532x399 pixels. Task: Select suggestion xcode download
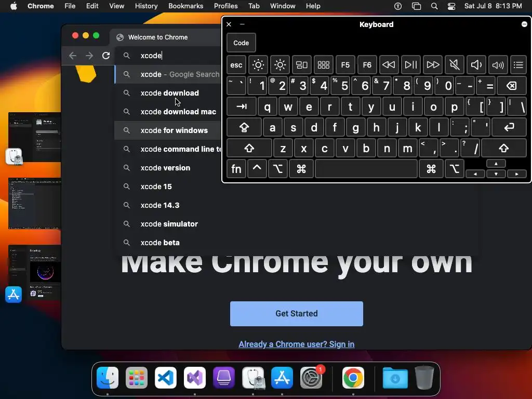pyautogui.click(x=168, y=93)
